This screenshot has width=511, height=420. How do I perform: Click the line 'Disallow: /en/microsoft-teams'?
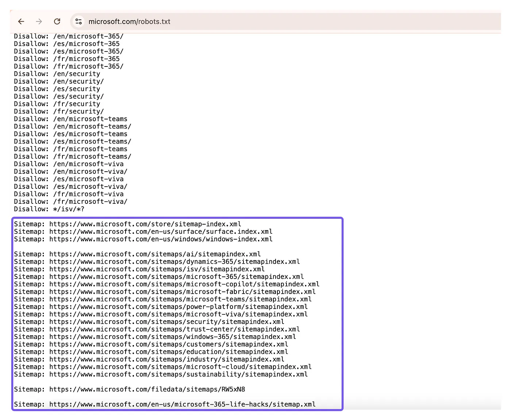(x=71, y=119)
